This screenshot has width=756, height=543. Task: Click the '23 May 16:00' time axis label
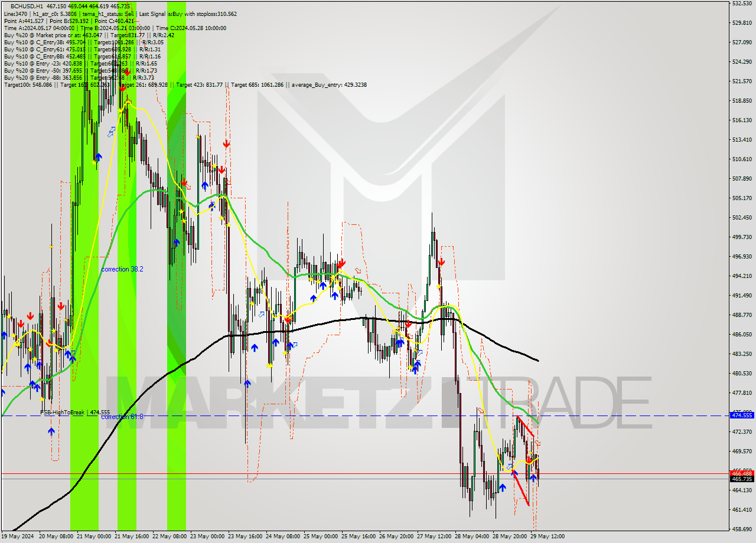click(246, 537)
